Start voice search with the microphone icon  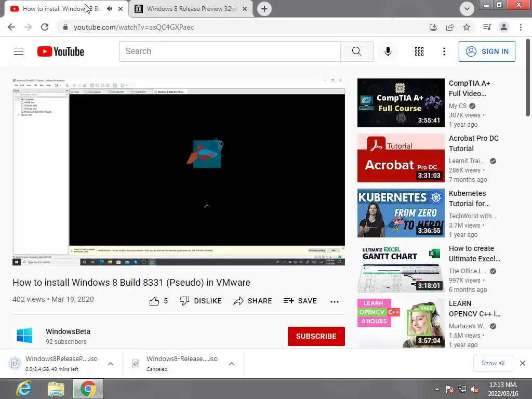(388, 51)
